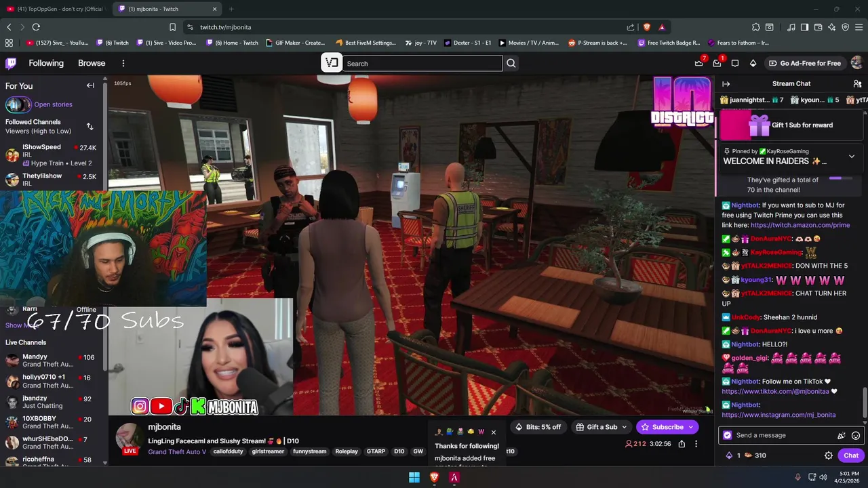868x488 pixels.
Task: Click the search magnifier button
Action: point(511,63)
